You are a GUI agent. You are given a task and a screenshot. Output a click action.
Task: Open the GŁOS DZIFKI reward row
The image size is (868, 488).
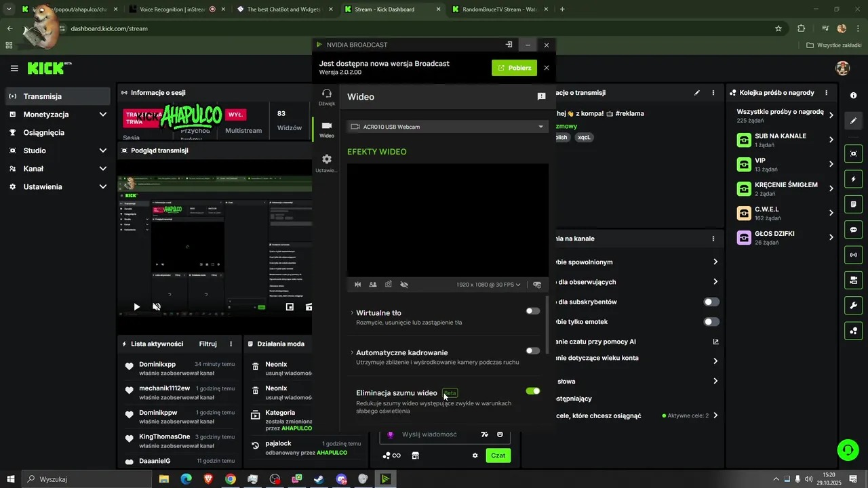tap(786, 237)
